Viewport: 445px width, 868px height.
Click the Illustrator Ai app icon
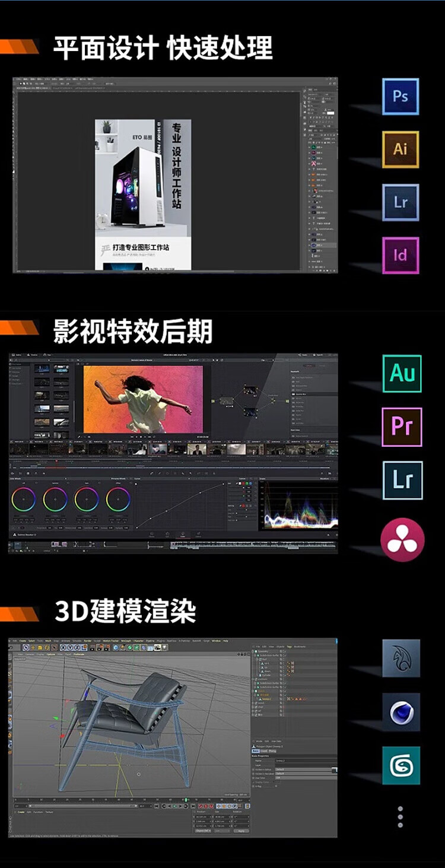(x=401, y=149)
